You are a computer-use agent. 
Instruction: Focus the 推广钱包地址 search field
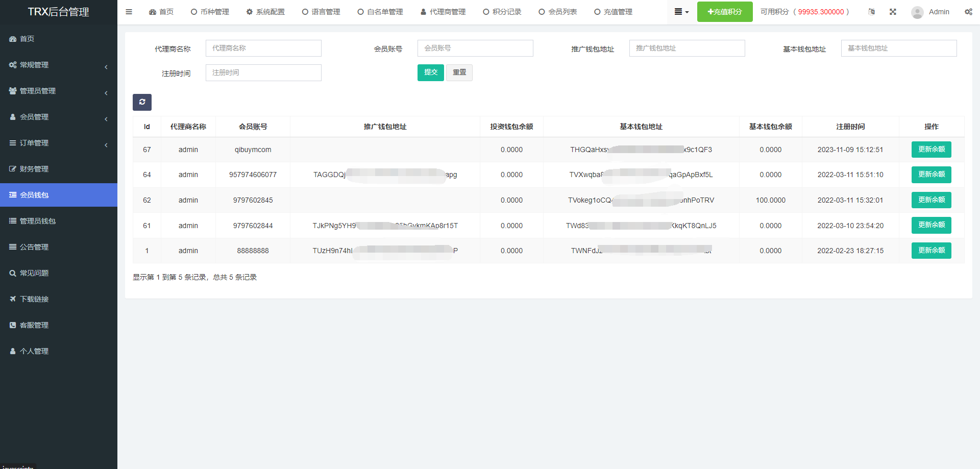[687, 48]
